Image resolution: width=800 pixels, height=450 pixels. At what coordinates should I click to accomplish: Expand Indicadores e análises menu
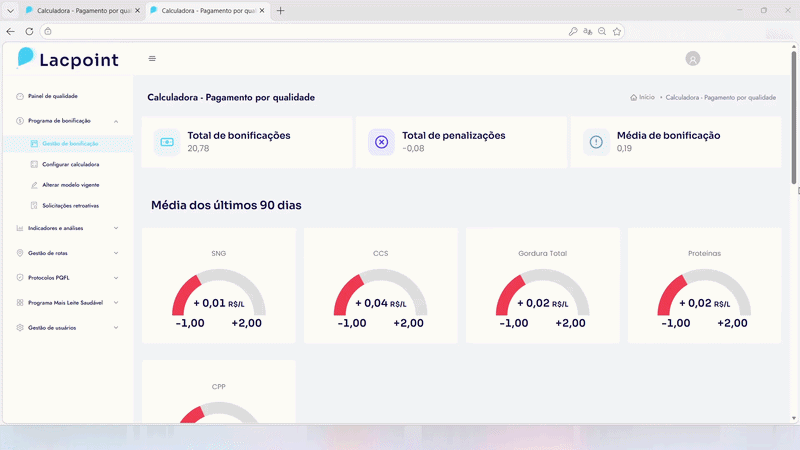[x=116, y=228]
